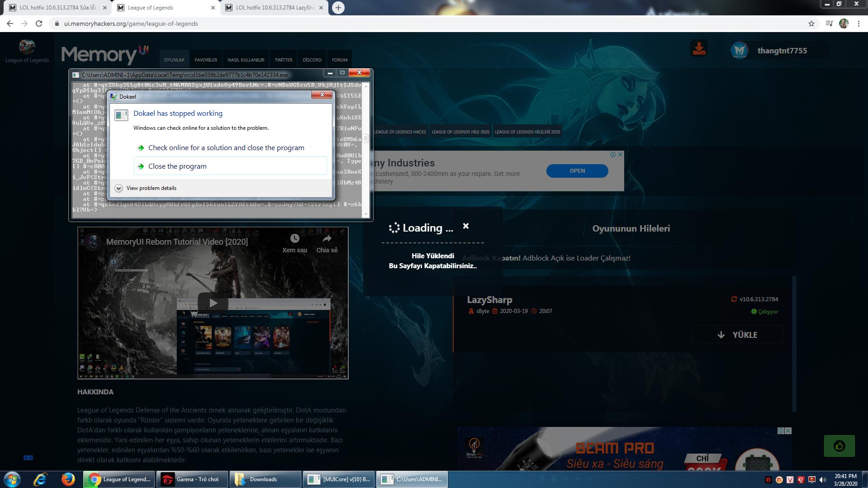868x488 pixels.
Task: Open the volume control in system tray
Action: (823, 479)
